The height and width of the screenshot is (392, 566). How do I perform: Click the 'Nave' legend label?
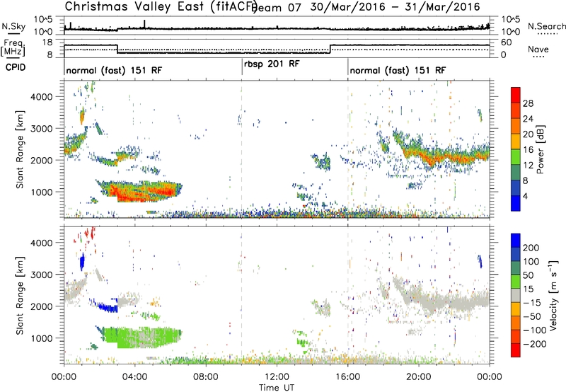pyautogui.click(x=538, y=49)
